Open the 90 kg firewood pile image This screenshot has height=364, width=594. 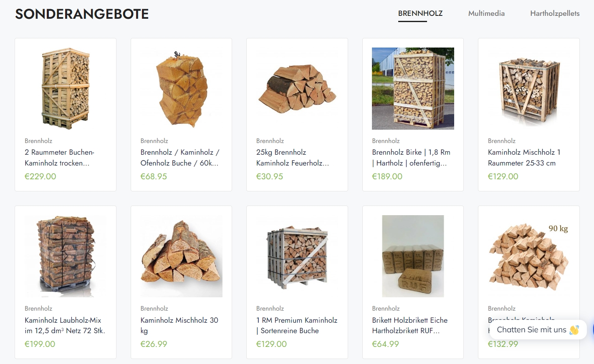click(529, 256)
